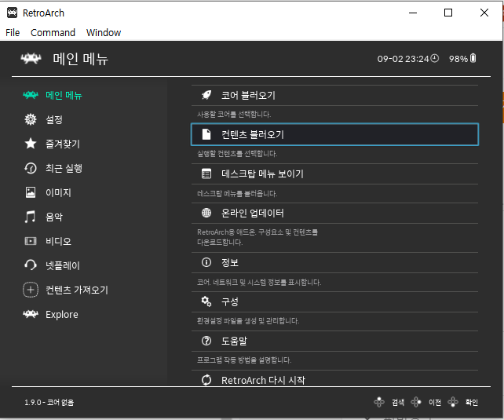The width and height of the screenshot is (504, 420).
Task: Select Explore label in sidebar
Action: [x=62, y=314]
